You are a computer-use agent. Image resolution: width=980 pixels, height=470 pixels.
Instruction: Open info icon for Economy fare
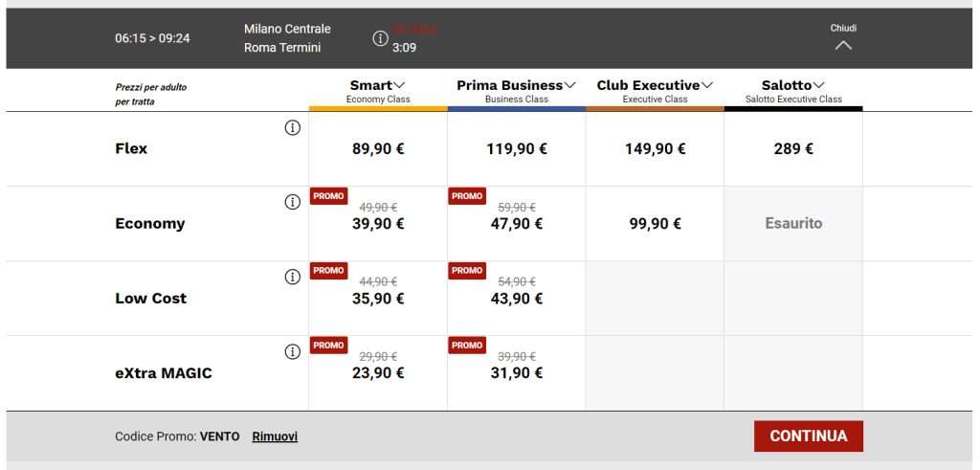[x=293, y=203]
